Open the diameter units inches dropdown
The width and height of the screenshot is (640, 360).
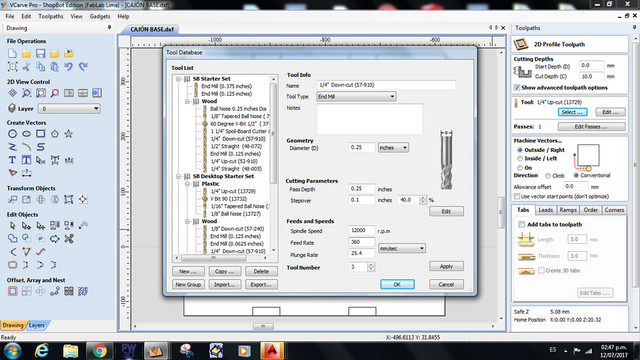click(x=393, y=148)
